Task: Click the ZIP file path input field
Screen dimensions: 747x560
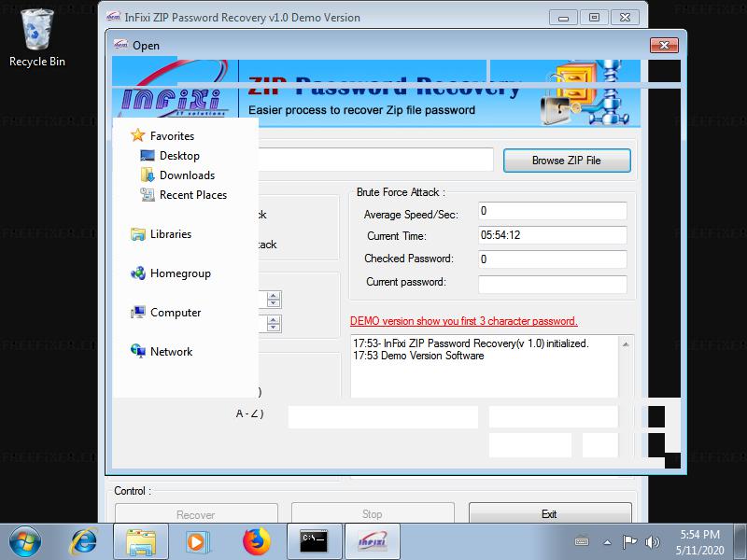Action: tap(376, 159)
